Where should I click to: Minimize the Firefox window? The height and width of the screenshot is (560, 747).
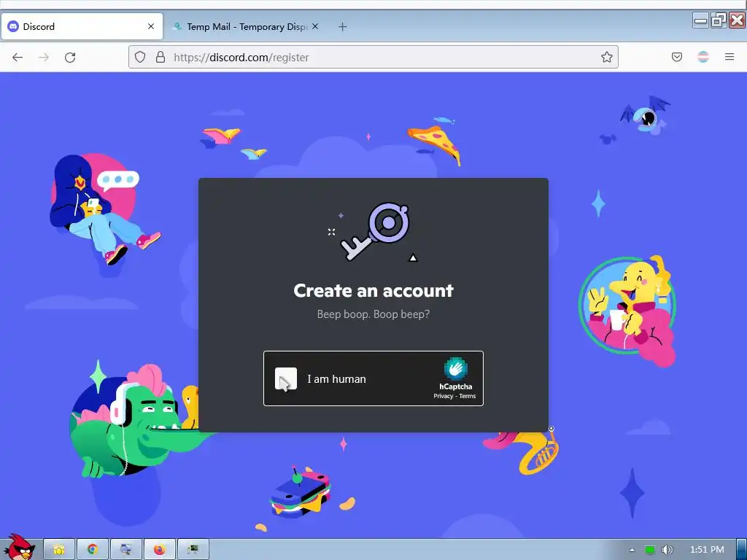(x=701, y=20)
